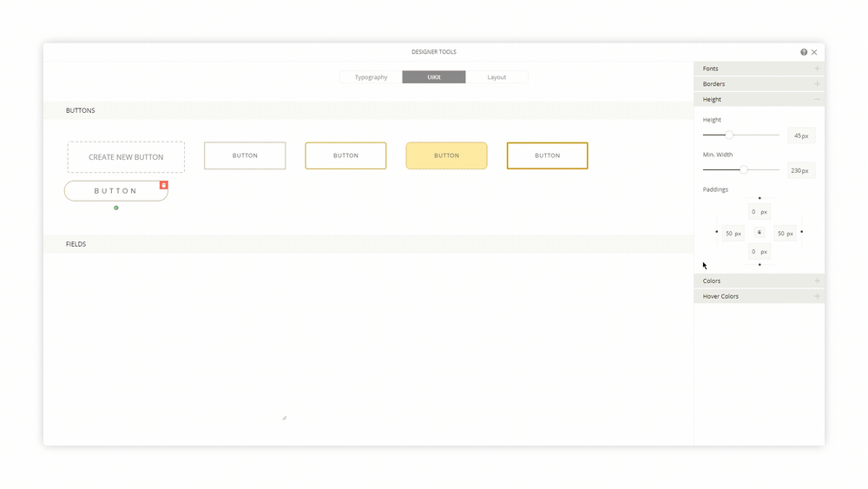Image resolution: width=868 pixels, height=489 pixels.
Task: Click Create New Button placeholder
Action: point(126,157)
